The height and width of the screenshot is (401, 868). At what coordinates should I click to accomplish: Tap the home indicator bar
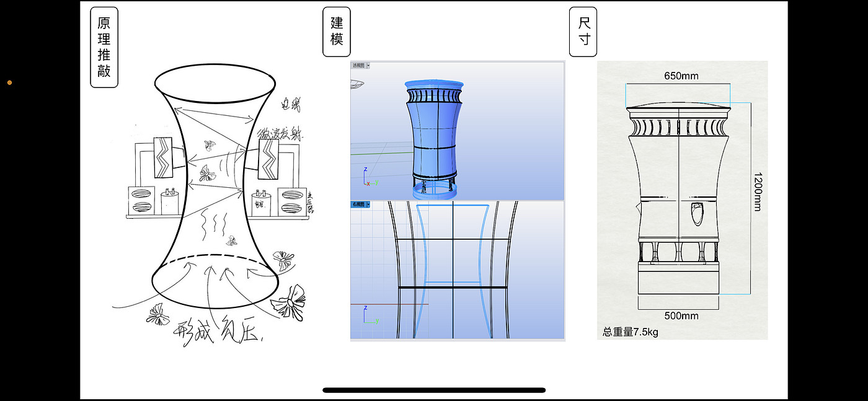pos(434,390)
